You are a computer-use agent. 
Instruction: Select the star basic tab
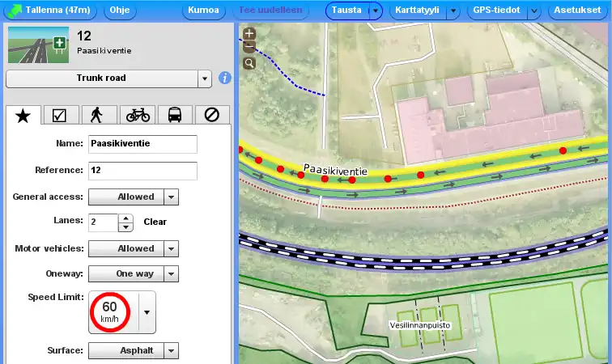click(x=23, y=115)
